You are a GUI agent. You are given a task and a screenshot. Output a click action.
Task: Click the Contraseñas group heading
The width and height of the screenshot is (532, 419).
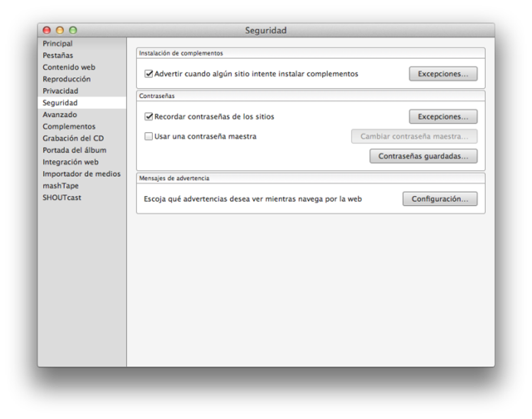157,96
